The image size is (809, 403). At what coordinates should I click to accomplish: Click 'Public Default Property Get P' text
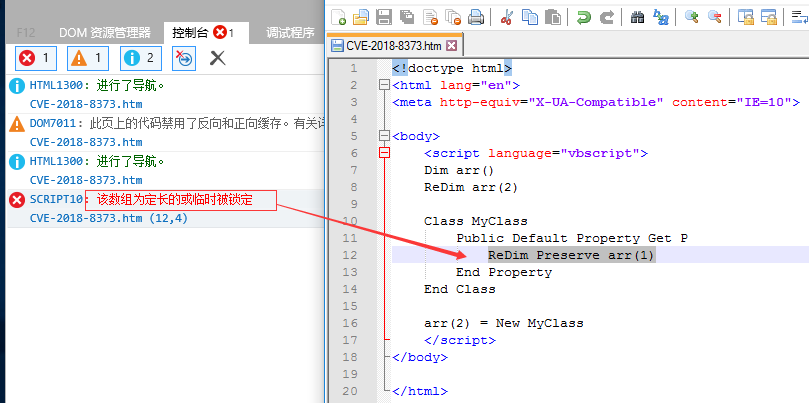(572, 238)
